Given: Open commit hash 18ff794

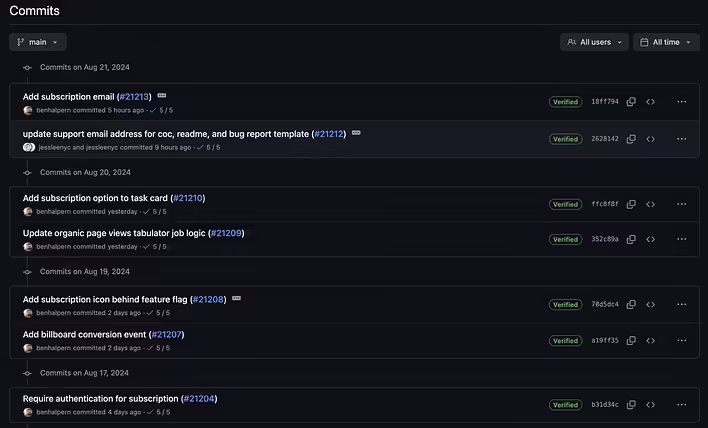Looking at the screenshot, I should click(x=605, y=102).
